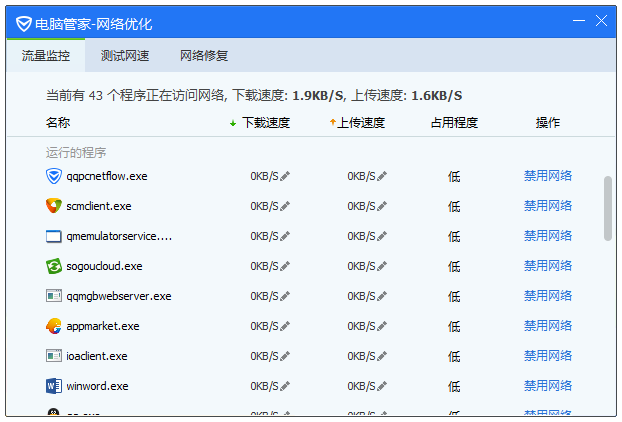622x422 pixels.
Task: Edit upload speed limit for ioaclient.exe
Action: coord(382,356)
